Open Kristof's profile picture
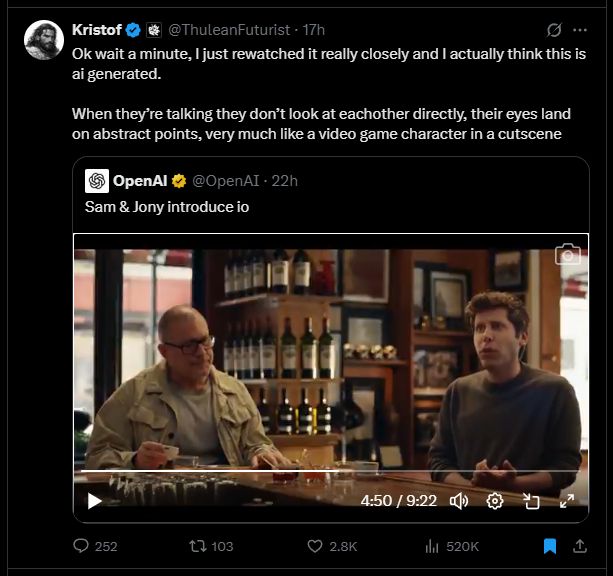Viewport: 613px width, 576px height. coord(44,40)
